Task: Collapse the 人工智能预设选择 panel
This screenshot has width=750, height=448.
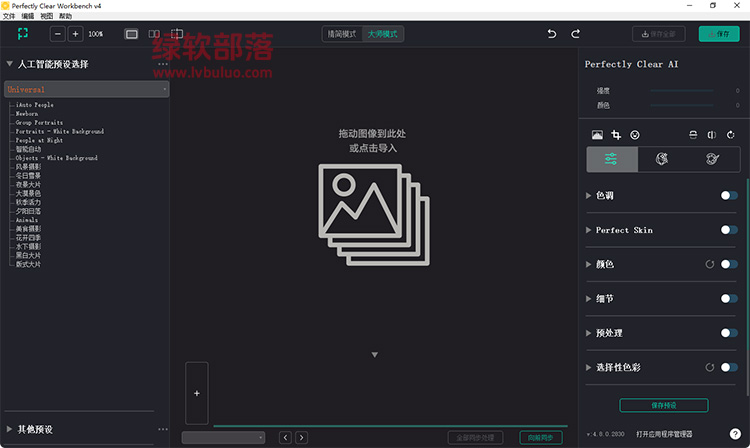Action: pyautogui.click(x=10, y=64)
